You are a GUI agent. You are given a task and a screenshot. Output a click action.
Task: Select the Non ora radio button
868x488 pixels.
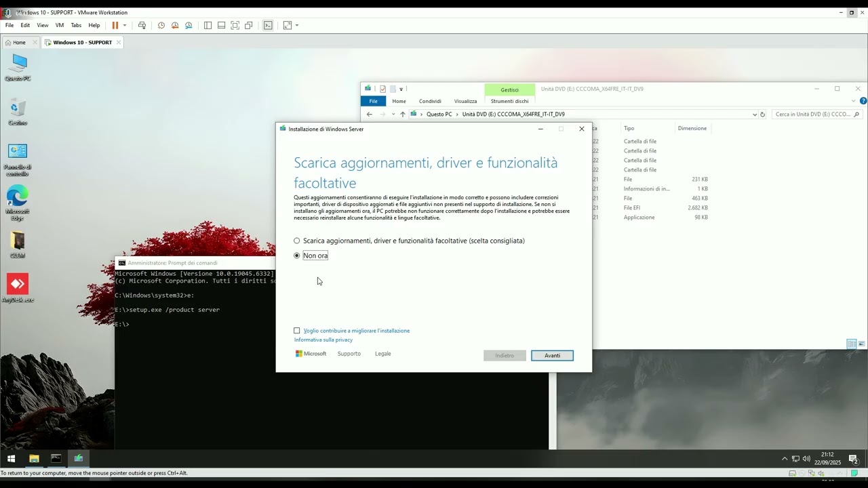[297, 256]
